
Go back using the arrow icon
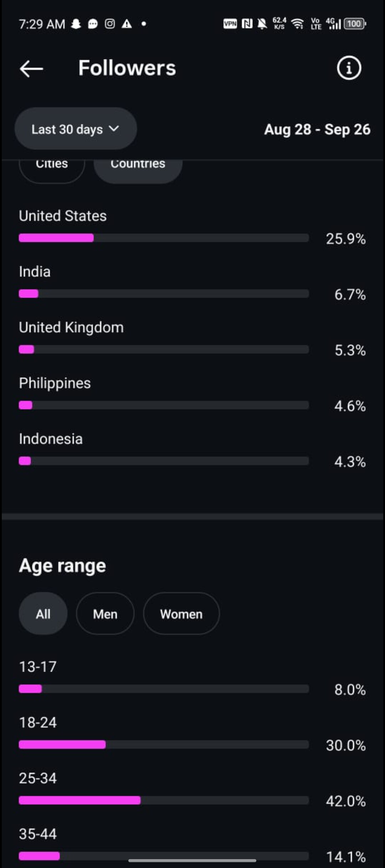point(31,68)
